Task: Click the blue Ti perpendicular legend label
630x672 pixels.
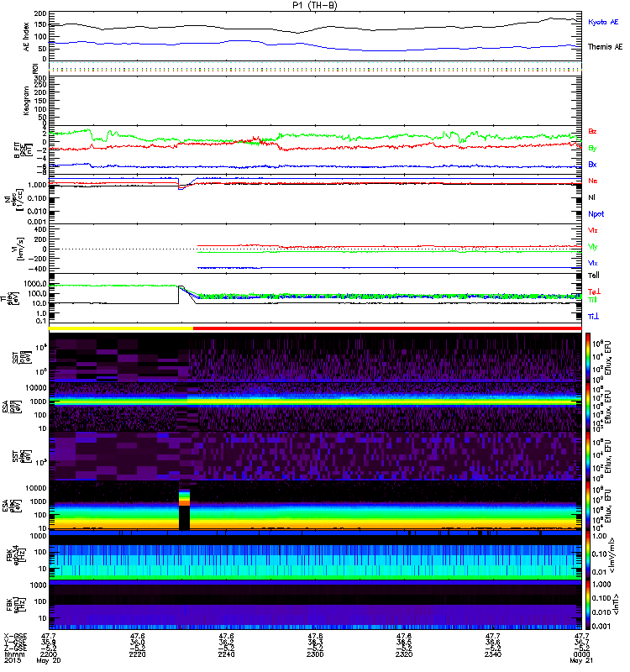Action: 593,317
